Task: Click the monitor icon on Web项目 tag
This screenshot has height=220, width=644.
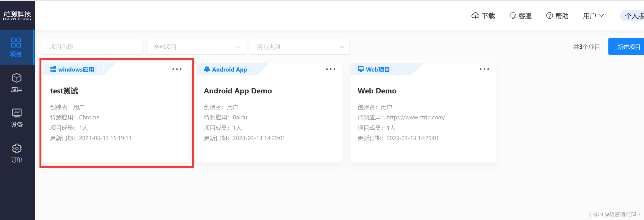Action: (x=361, y=69)
